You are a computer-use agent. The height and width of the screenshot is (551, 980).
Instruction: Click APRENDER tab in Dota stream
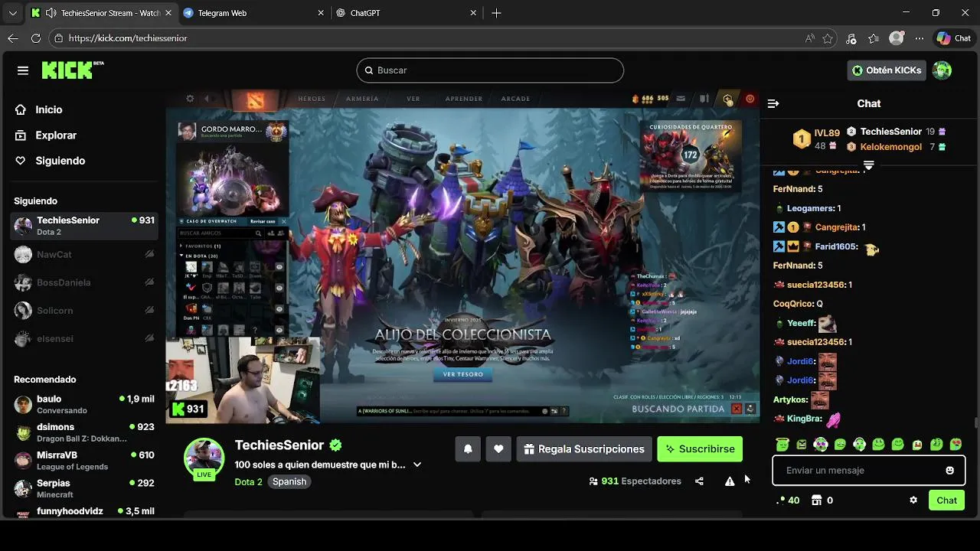464,99
